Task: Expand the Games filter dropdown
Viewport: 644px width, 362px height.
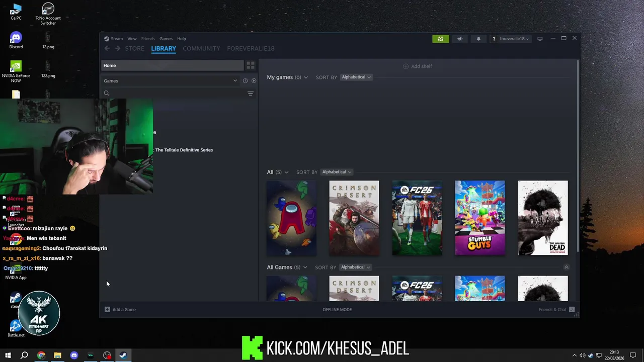Action: [171, 81]
